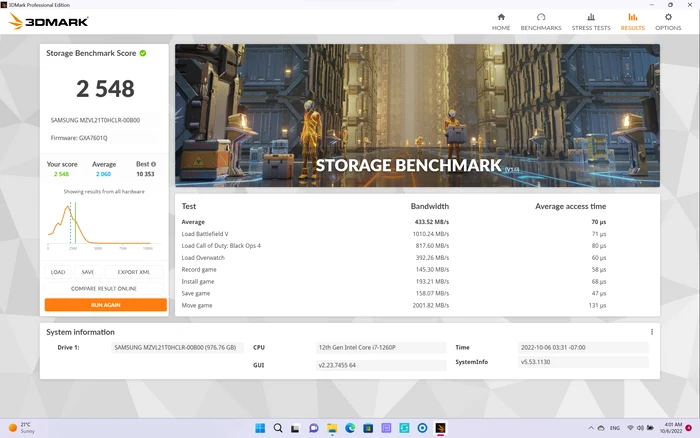Open the weather widget in taskbar
This screenshot has width=700, height=438.
21,428
